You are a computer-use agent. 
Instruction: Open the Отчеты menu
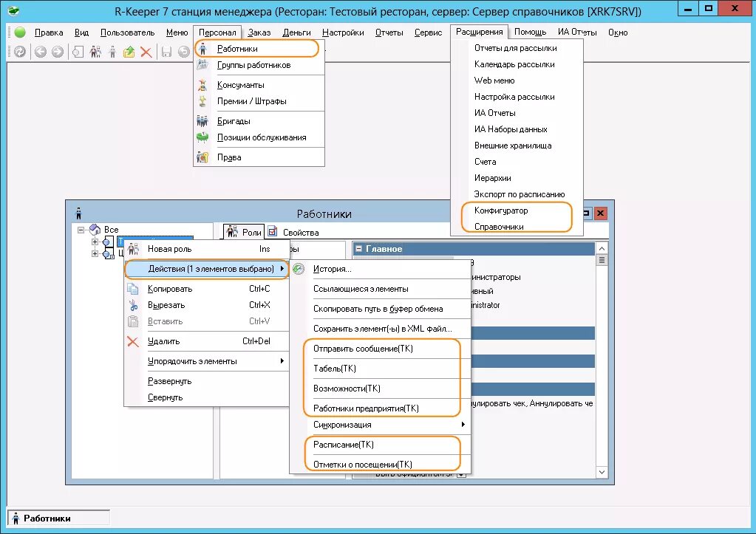click(x=389, y=32)
